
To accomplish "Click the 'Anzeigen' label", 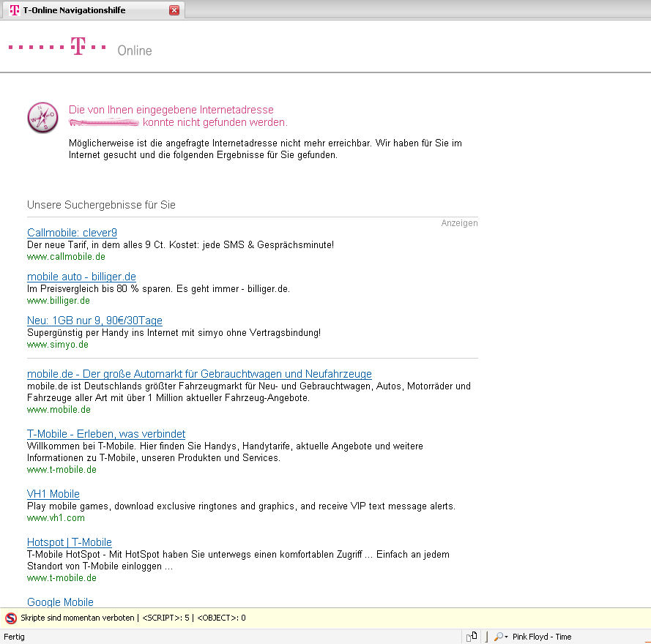I will (x=459, y=223).
